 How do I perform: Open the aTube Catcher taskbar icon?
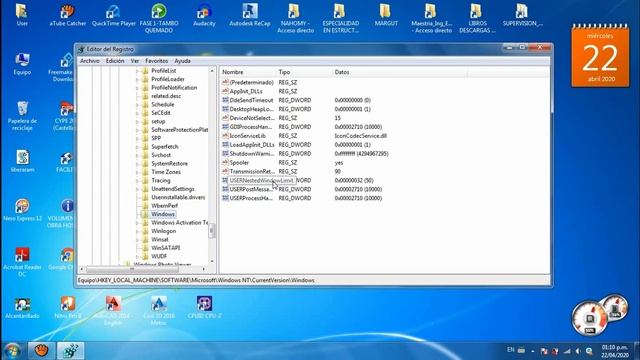coord(41,350)
